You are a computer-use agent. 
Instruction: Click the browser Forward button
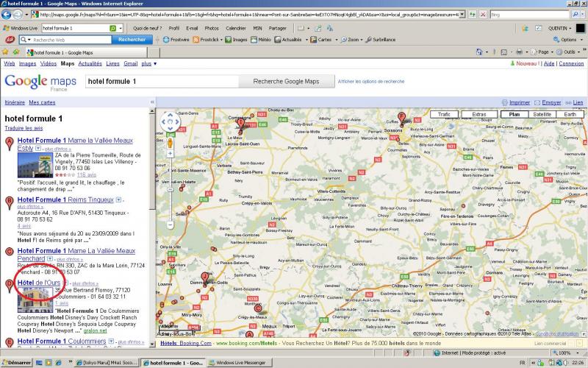(17, 15)
